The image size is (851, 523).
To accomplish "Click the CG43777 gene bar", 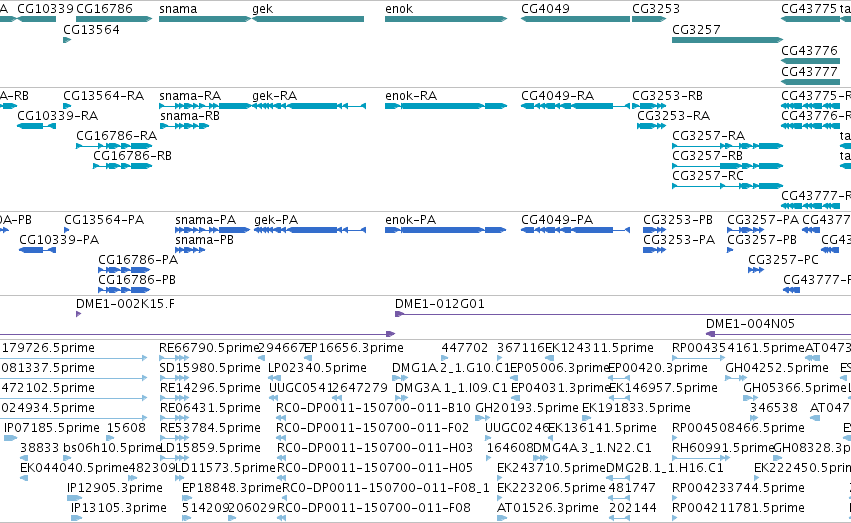I will point(810,82).
